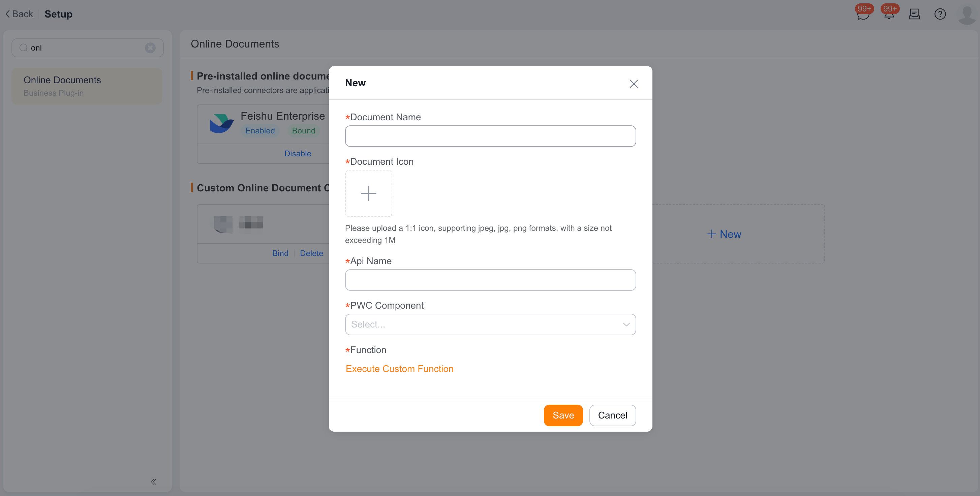Image resolution: width=980 pixels, height=496 pixels.
Task: Click the Feishu Enterprise logo icon
Action: click(222, 123)
